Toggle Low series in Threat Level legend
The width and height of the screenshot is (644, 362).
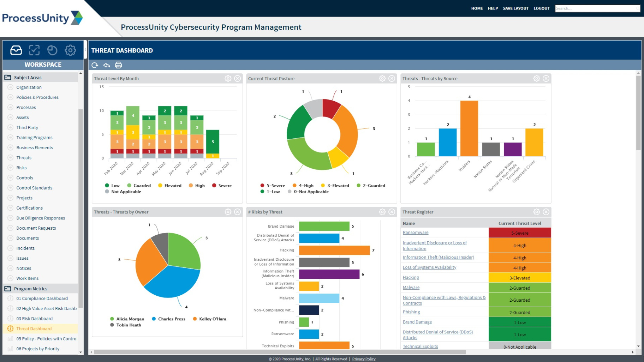pyautogui.click(x=112, y=186)
